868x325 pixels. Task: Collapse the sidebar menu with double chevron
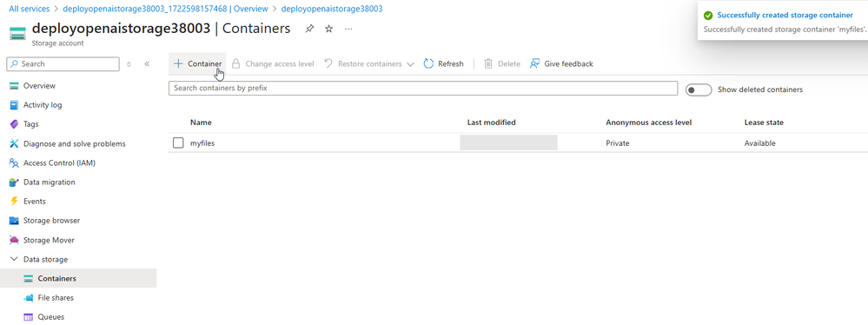[x=147, y=63]
